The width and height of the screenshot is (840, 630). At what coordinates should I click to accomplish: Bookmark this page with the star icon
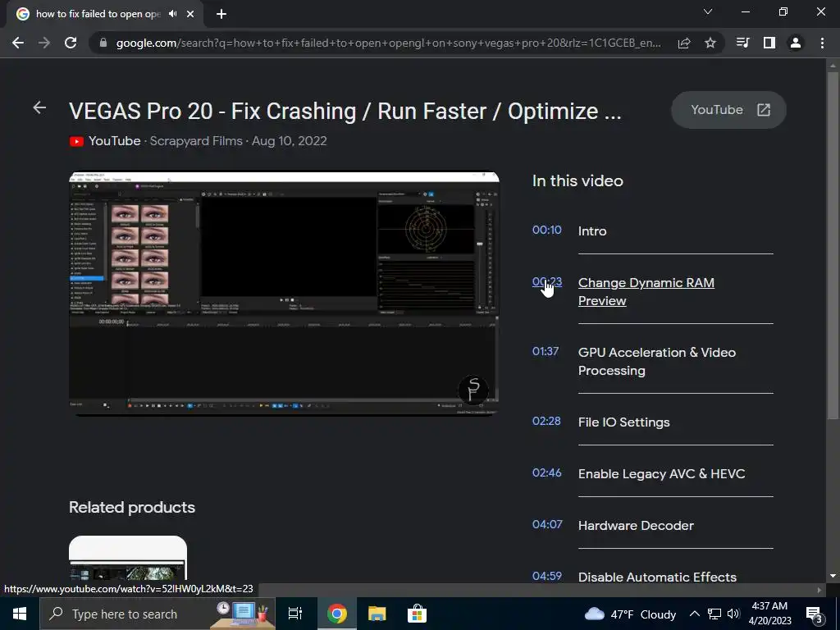click(x=710, y=43)
